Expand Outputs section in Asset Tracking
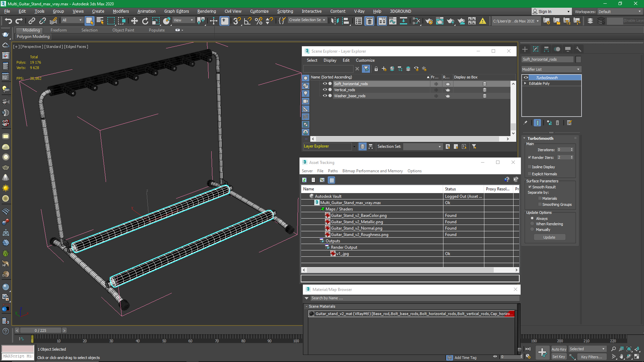The height and width of the screenshot is (362, 644). coord(321,240)
